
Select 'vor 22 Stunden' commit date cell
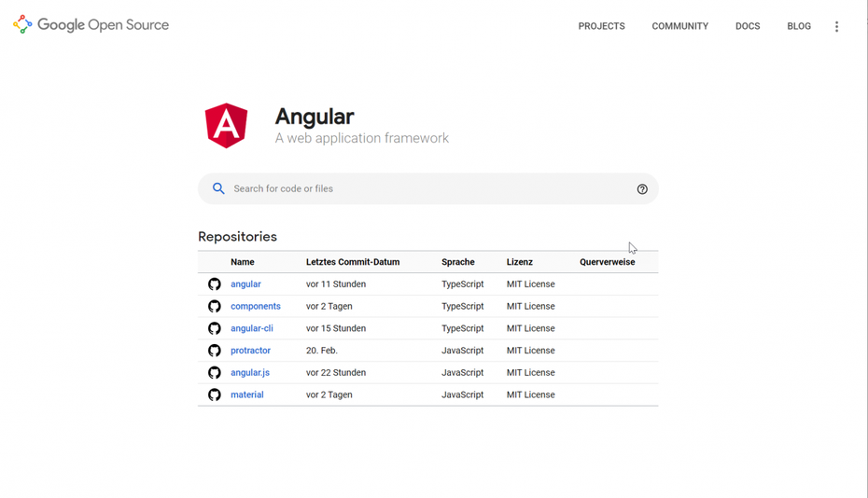(x=336, y=372)
